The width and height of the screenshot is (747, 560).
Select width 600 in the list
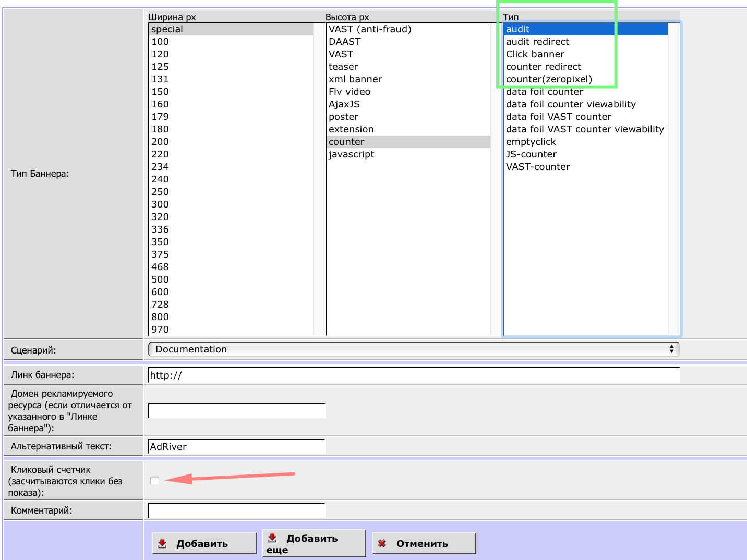click(231, 292)
